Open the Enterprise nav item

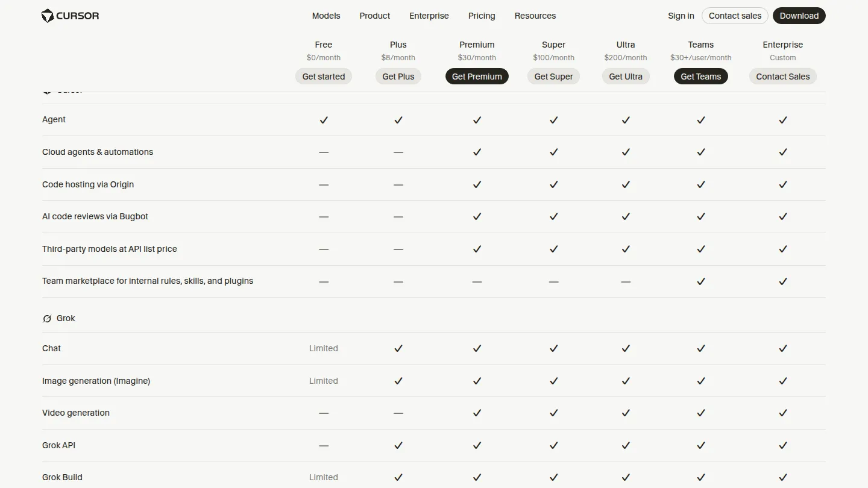coord(429,16)
